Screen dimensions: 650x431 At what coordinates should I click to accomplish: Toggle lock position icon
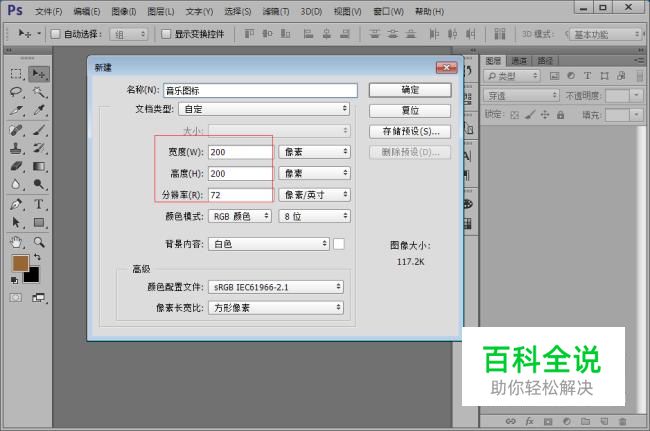tap(545, 115)
